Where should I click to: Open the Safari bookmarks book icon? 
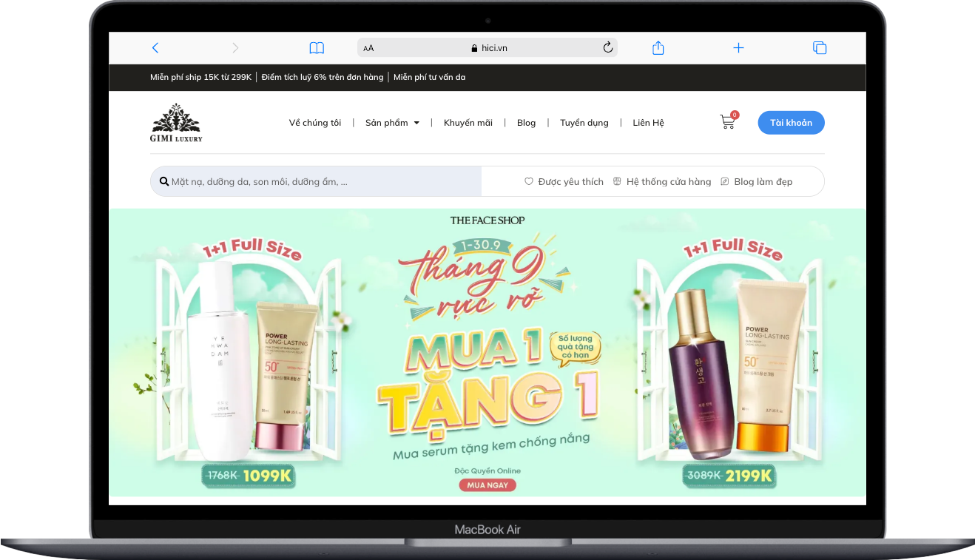tap(317, 48)
